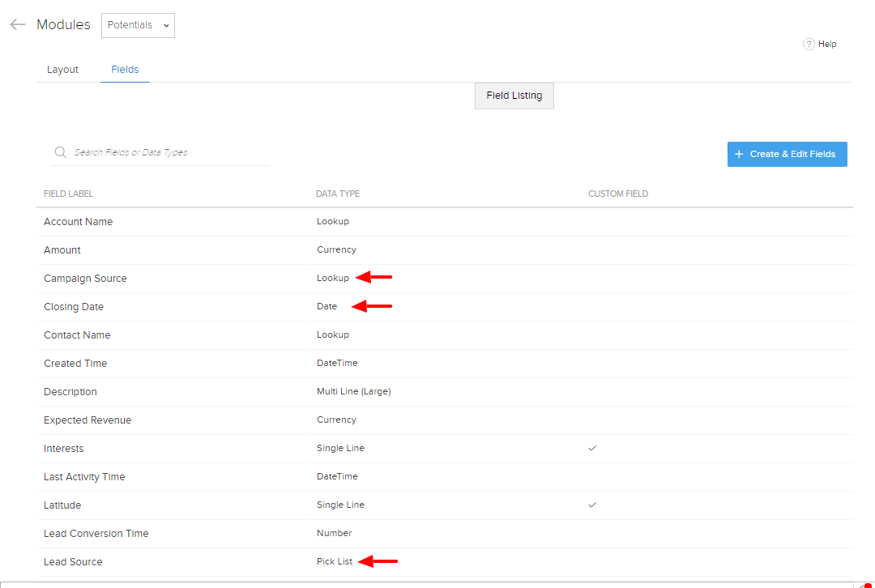Select the Account Name field row

[79, 222]
